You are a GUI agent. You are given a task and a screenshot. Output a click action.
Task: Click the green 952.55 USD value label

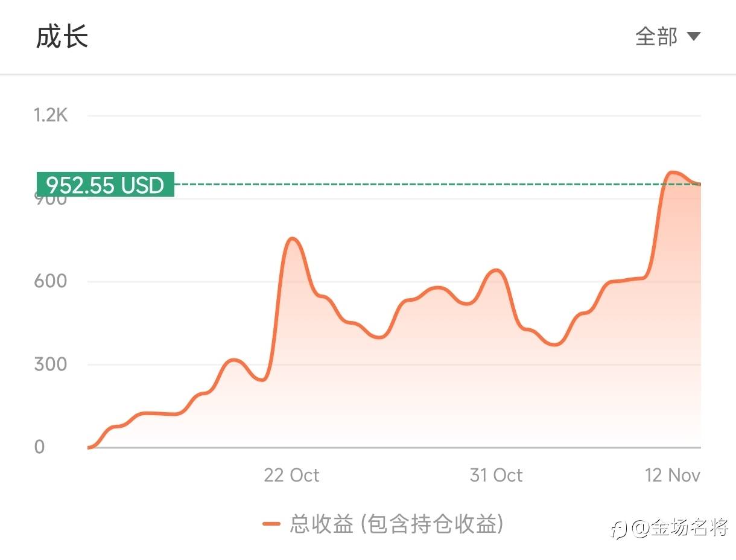tap(106, 185)
